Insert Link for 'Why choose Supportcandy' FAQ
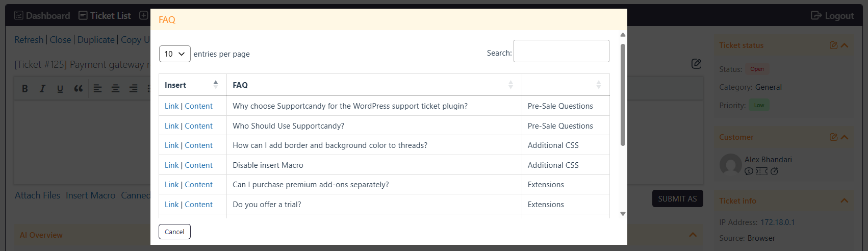 click(171, 106)
